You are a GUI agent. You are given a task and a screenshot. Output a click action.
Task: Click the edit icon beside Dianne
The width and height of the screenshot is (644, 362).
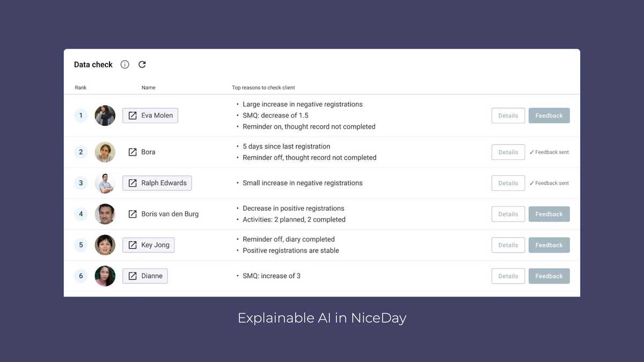(x=132, y=276)
